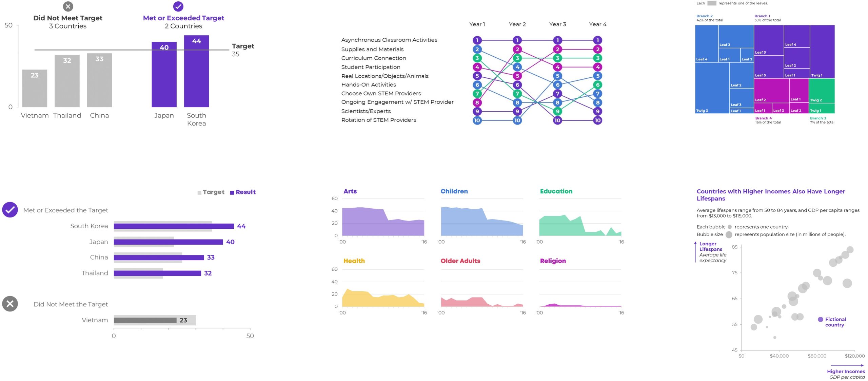The image size is (868, 381).
Task: Click the large purple checkmark beside Met or Exceeded the Target
Action: pos(10,210)
